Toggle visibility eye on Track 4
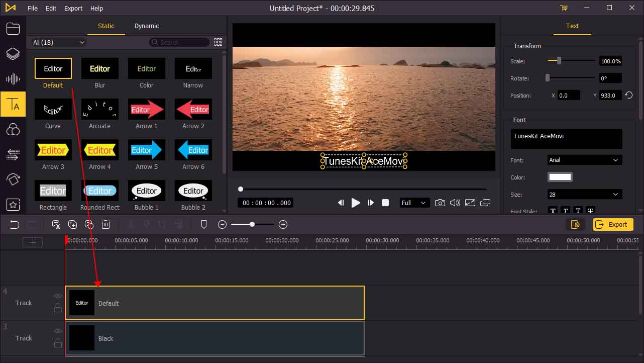644x363 pixels. point(58,296)
